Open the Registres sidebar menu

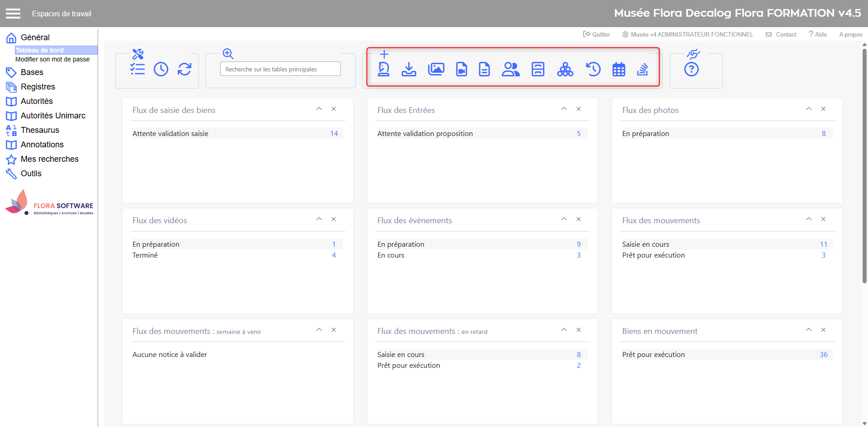point(38,87)
